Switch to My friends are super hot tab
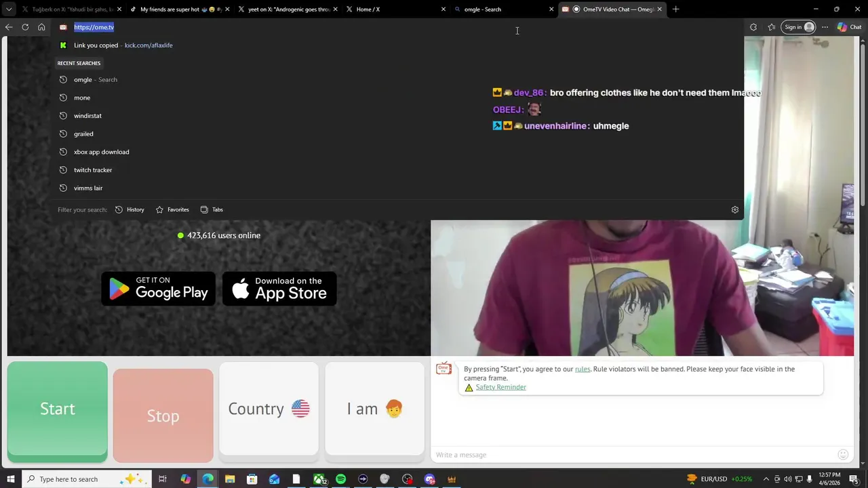868x488 pixels. click(180, 9)
